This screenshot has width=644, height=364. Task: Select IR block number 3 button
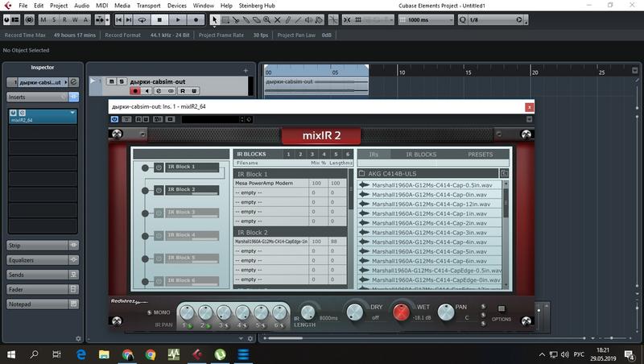(x=312, y=154)
